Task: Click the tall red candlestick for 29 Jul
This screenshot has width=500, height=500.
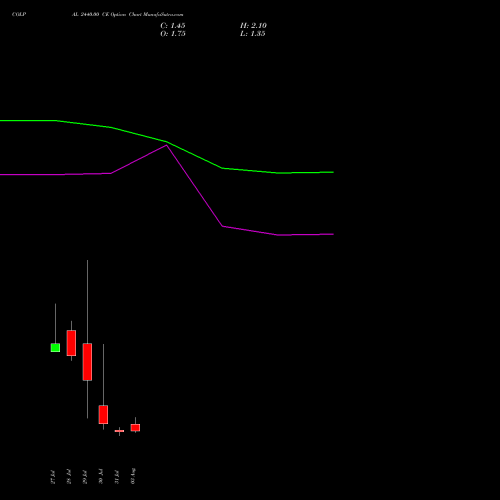Action: coord(87,362)
